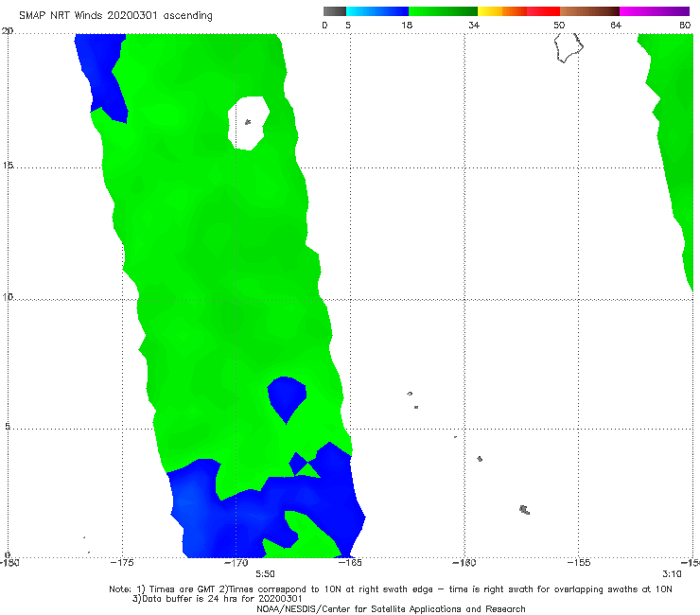700x615 pixels.
Task: Click the color bar label '50'
Action: coord(559,25)
